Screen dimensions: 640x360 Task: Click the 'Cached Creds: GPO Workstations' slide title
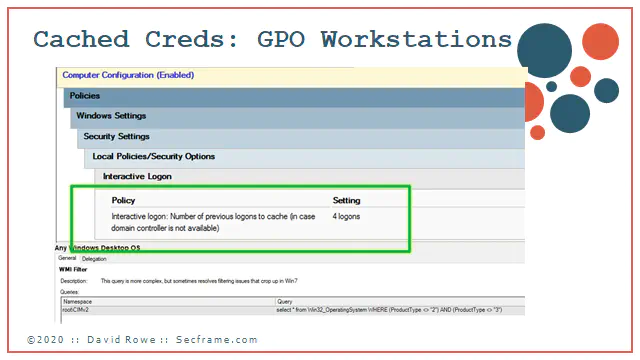point(272,40)
